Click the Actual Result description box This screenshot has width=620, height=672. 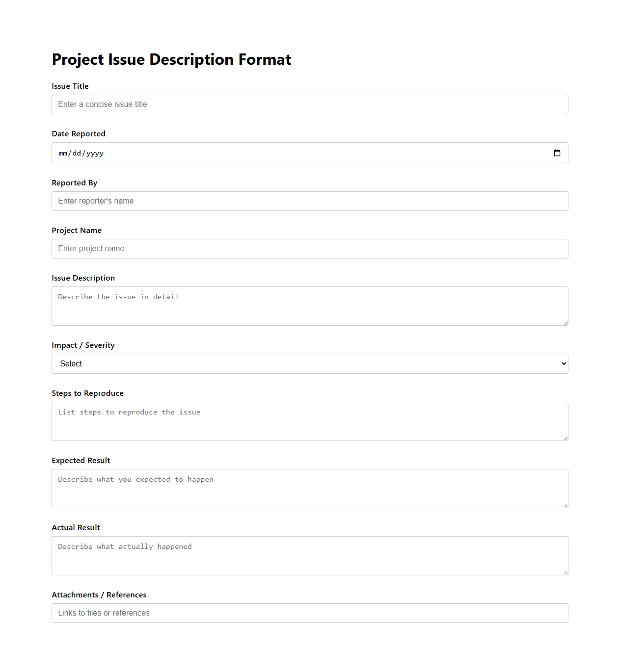pyautogui.click(x=310, y=554)
